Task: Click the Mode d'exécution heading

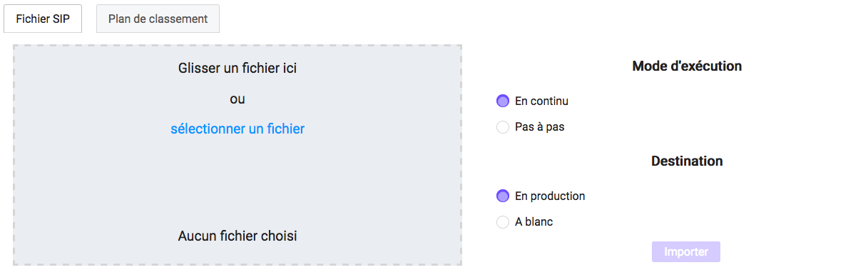Action: (x=687, y=66)
